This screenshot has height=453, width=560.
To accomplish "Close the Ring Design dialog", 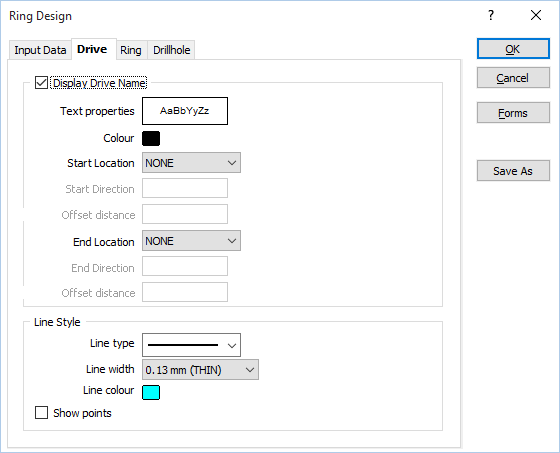I will (x=536, y=15).
